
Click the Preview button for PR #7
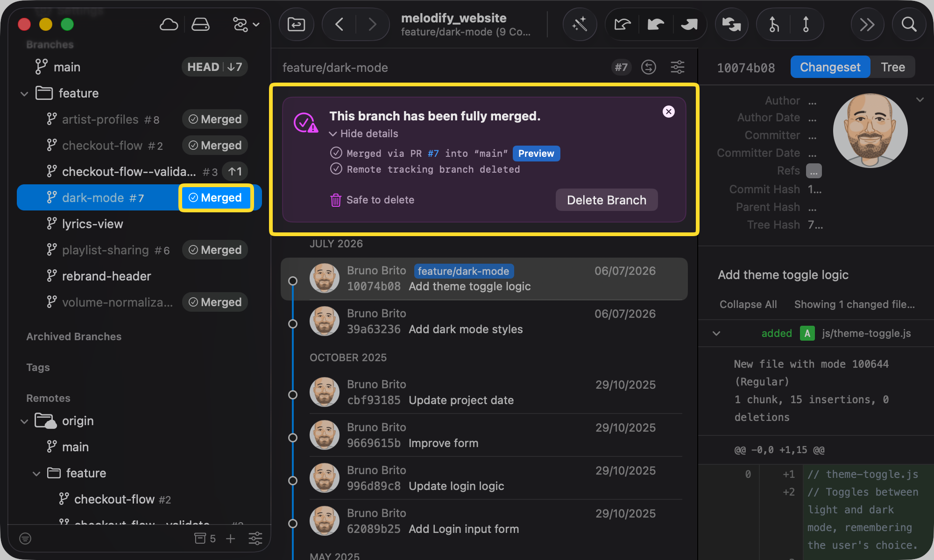(536, 154)
